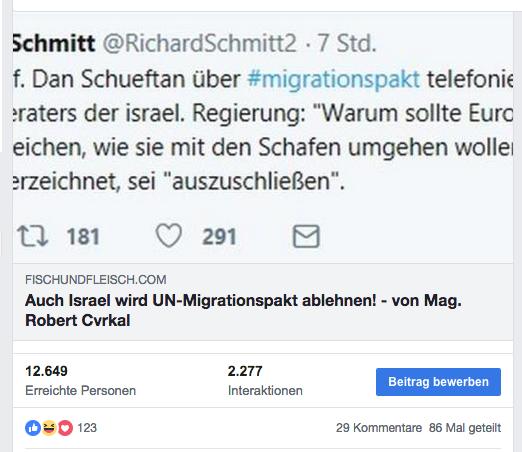This screenshot has width=522, height=452.
Task: Click the 123 reactions count
Action: pos(87,428)
